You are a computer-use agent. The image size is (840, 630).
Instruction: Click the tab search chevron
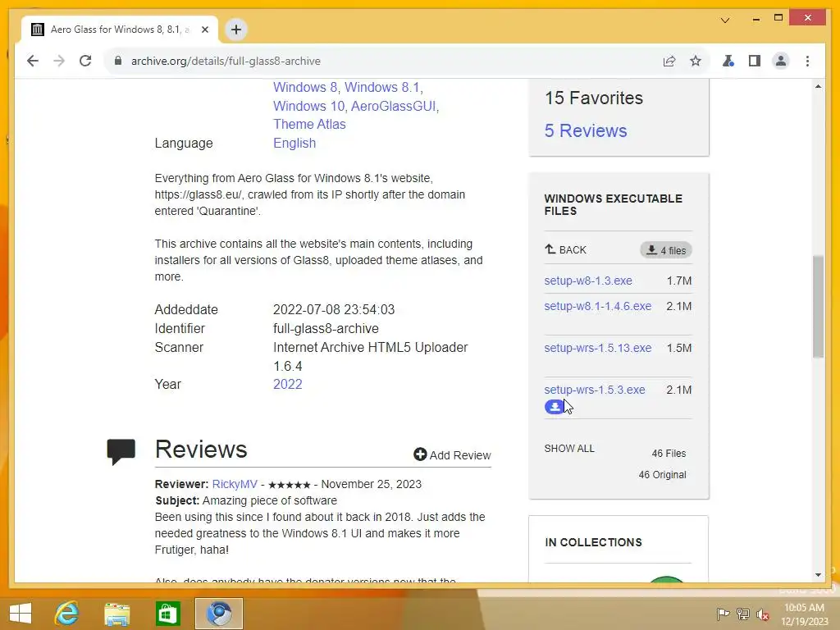[x=725, y=21]
